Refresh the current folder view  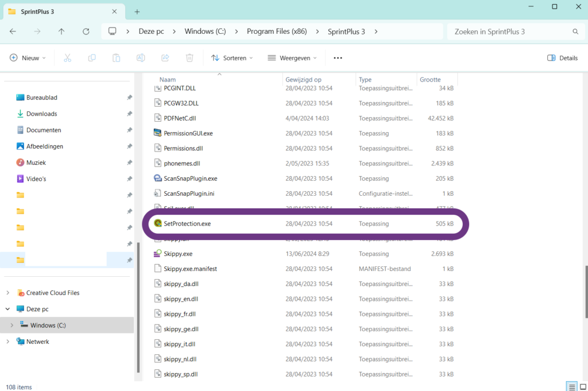point(86,32)
